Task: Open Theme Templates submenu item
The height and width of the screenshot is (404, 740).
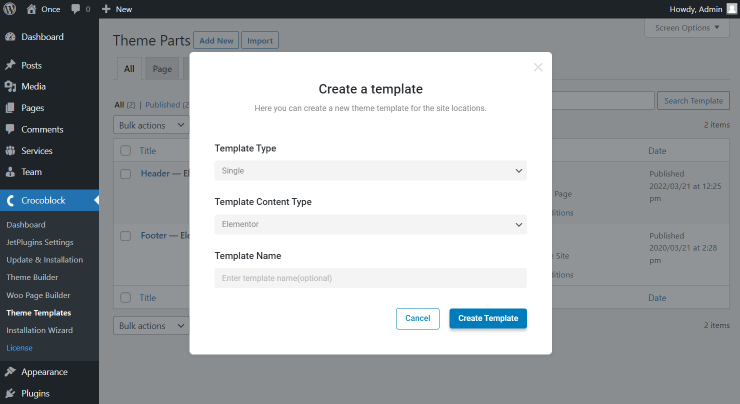Action: [39, 313]
